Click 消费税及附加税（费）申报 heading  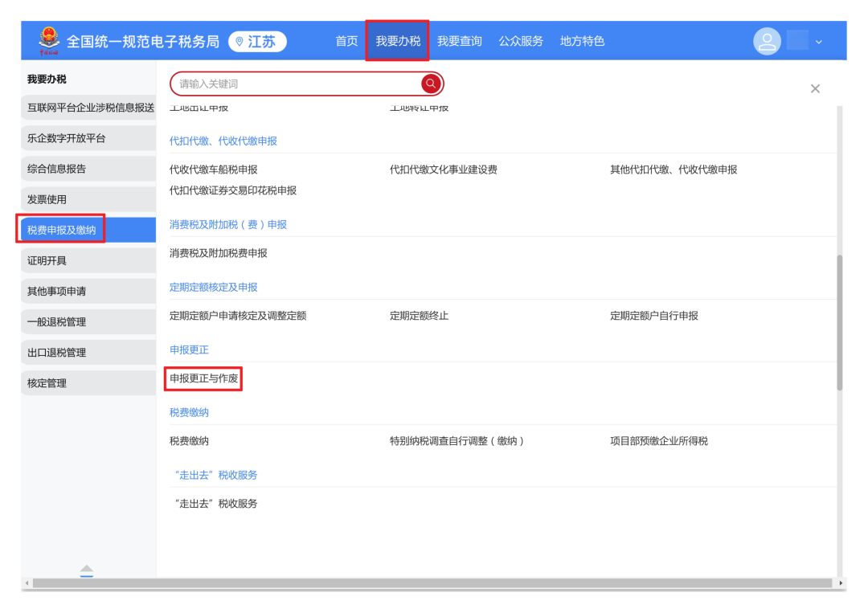click(228, 225)
